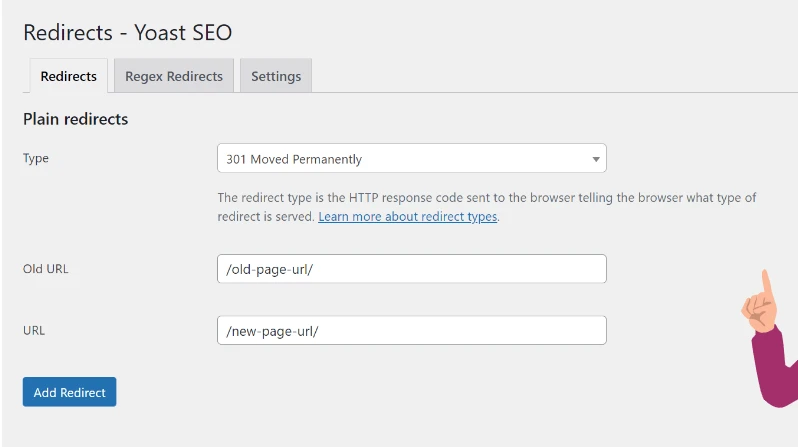
Task: Focus the Old URL input field
Action: coord(412,269)
